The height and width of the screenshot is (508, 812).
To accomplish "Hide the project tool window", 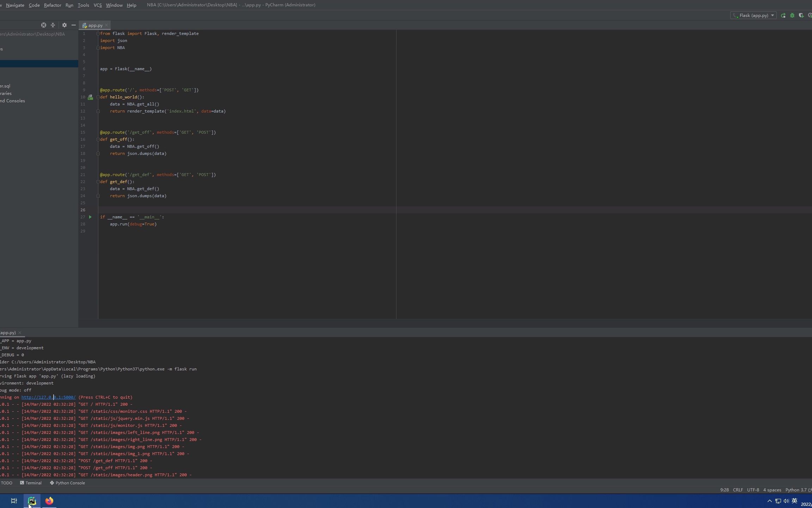I will click(x=73, y=25).
